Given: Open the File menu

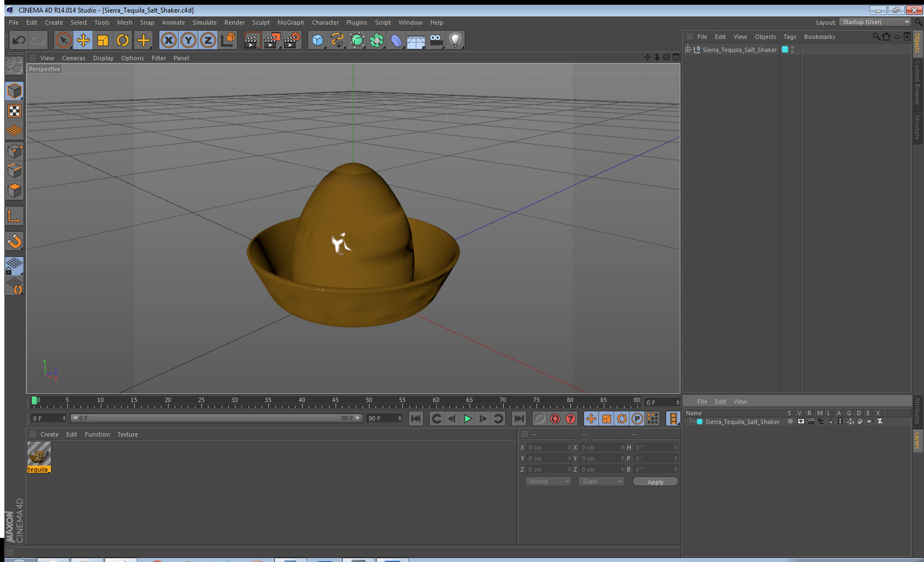Looking at the screenshot, I should click(14, 22).
